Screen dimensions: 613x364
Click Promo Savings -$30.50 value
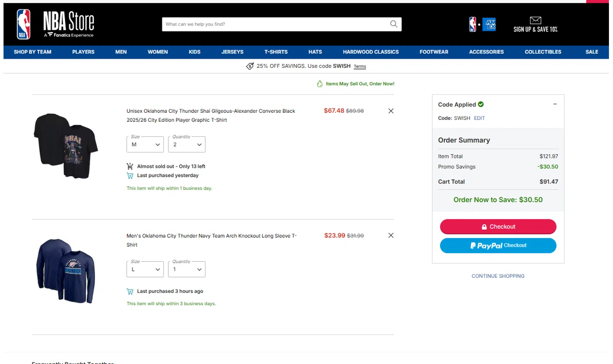point(548,167)
